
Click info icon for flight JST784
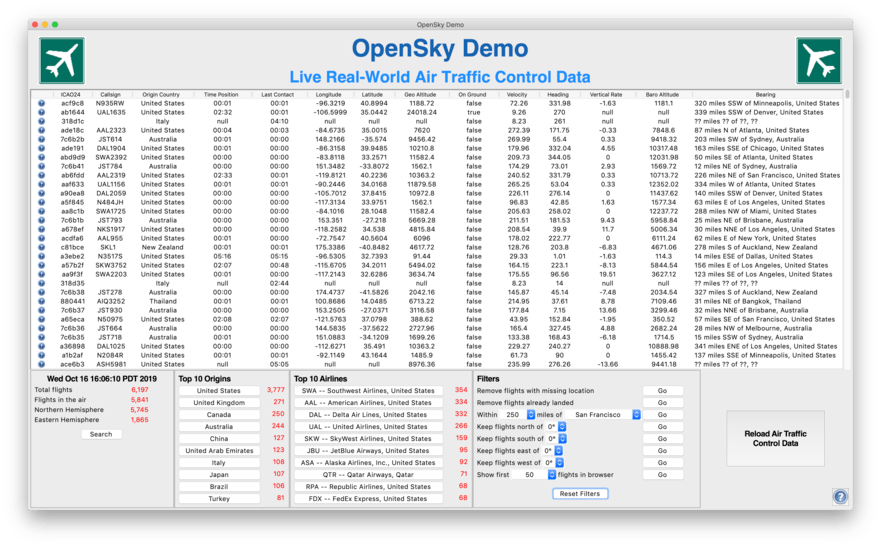tap(42, 166)
